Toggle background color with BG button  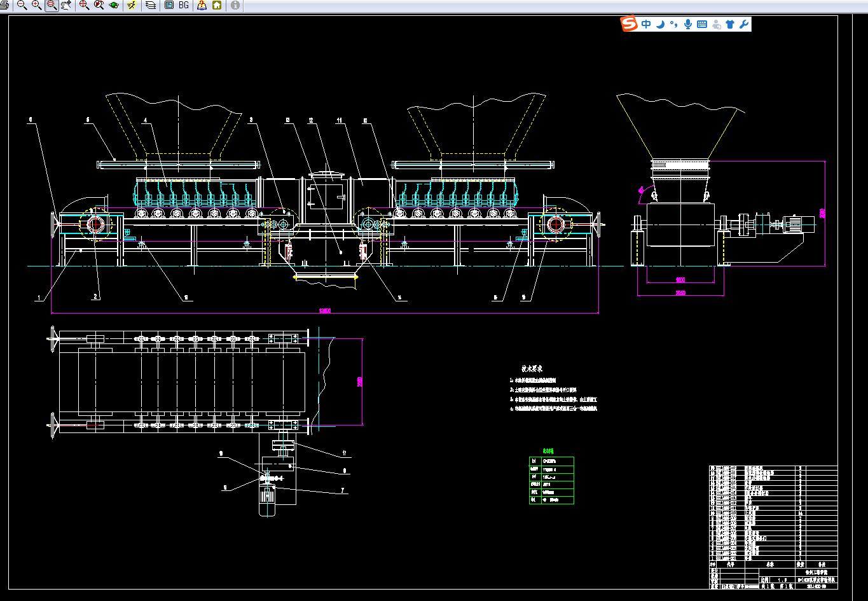click(184, 5)
